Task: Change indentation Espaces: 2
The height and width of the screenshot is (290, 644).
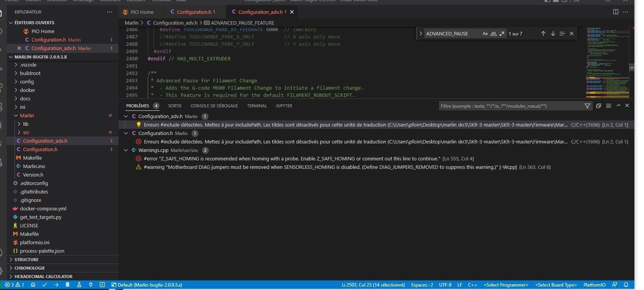Action: click(x=422, y=285)
